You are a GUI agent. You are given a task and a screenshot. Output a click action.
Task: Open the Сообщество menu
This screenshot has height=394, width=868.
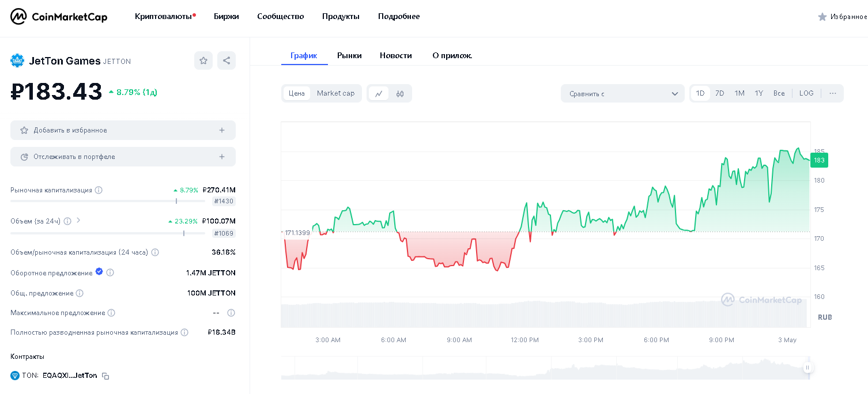click(281, 17)
